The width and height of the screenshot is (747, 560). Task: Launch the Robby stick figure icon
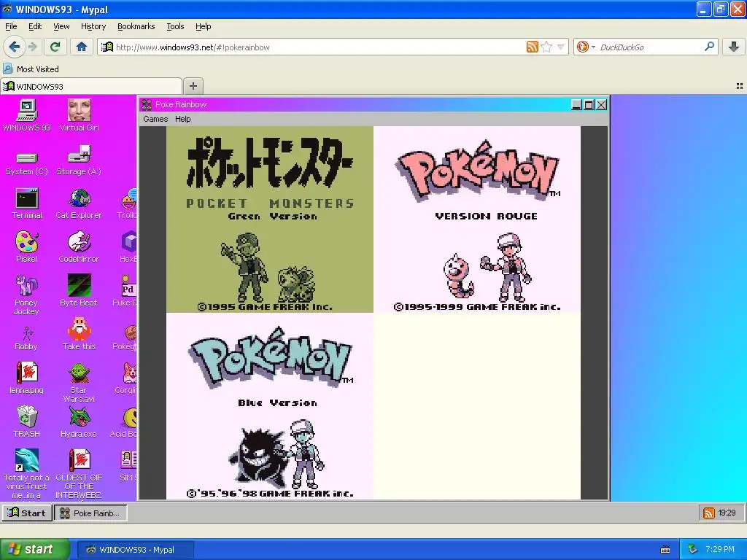pyautogui.click(x=27, y=338)
